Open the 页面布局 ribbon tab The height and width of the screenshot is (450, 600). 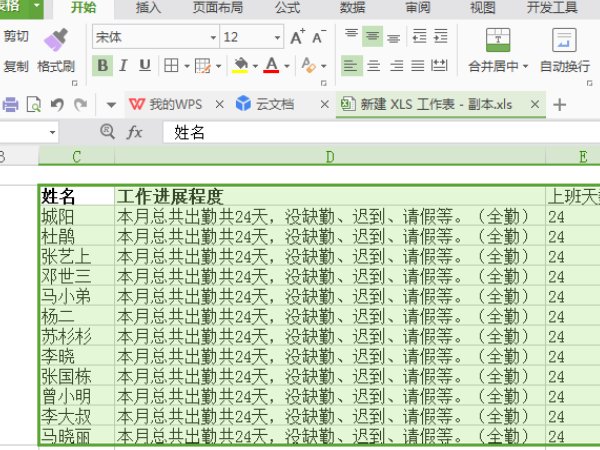point(217,8)
